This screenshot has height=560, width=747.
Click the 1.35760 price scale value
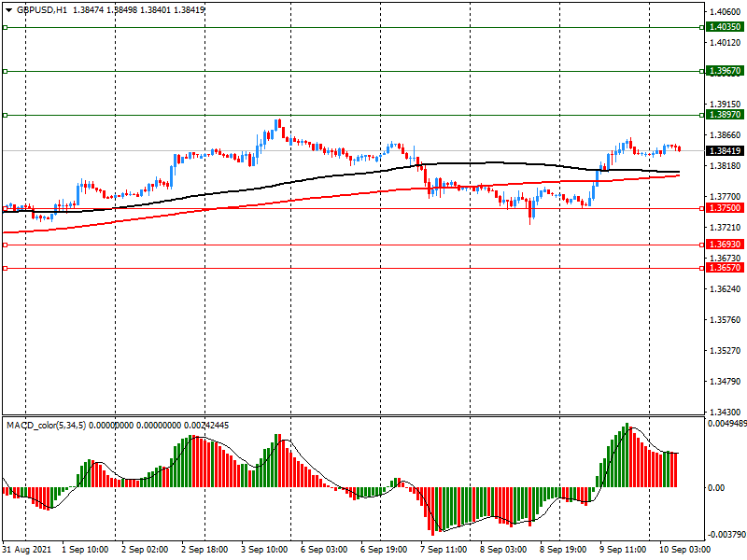(x=726, y=320)
